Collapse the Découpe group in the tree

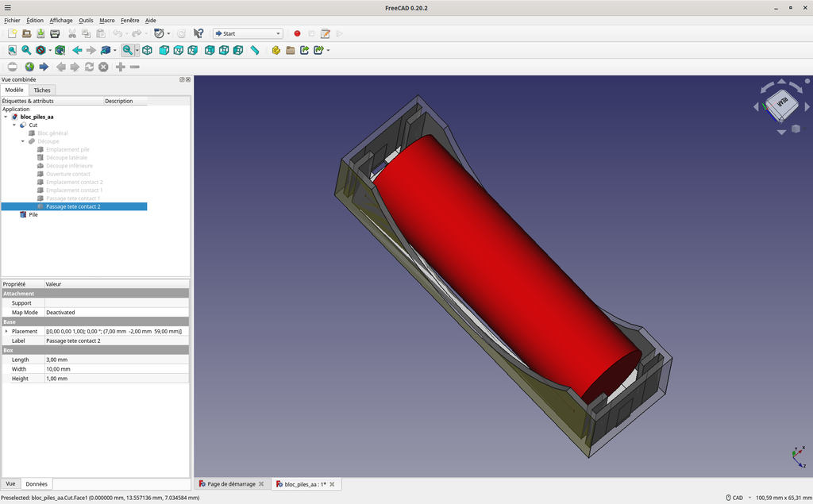pyautogui.click(x=22, y=140)
